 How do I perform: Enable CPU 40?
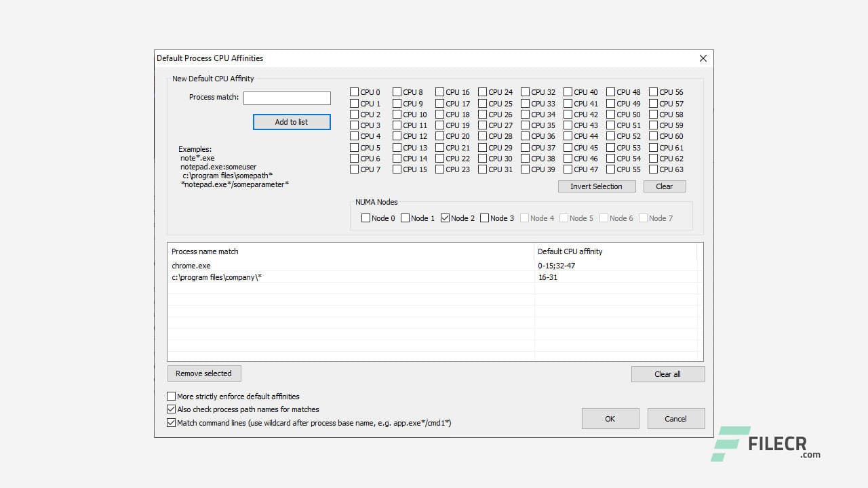pos(568,91)
